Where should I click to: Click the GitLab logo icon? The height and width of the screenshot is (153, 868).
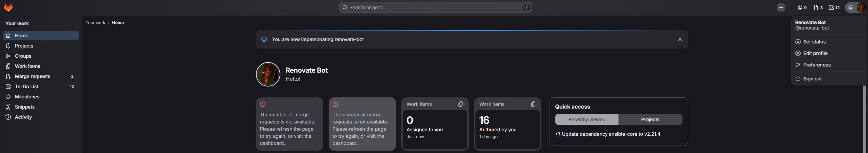(8, 7)
